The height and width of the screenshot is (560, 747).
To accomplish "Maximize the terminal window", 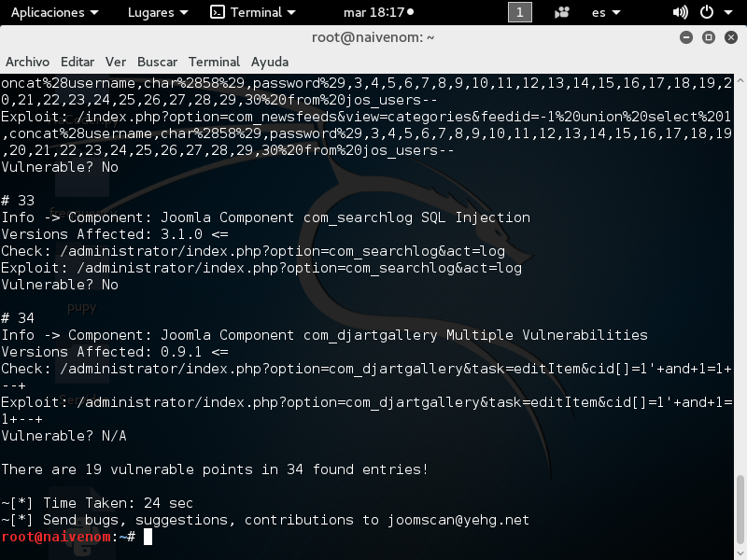I will [x=709, y=37].
